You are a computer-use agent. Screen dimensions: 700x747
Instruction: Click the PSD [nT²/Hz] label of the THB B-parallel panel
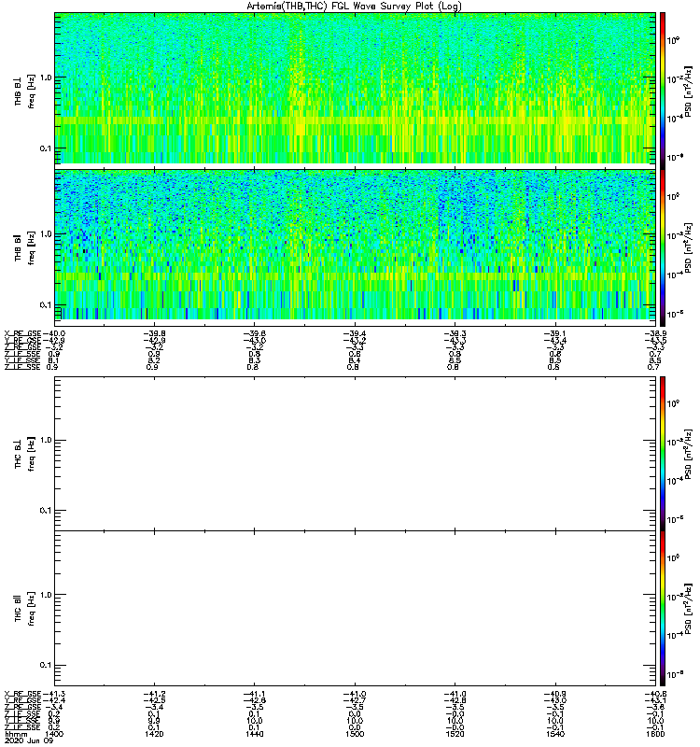pyautogui.click(x=688, y=247)
